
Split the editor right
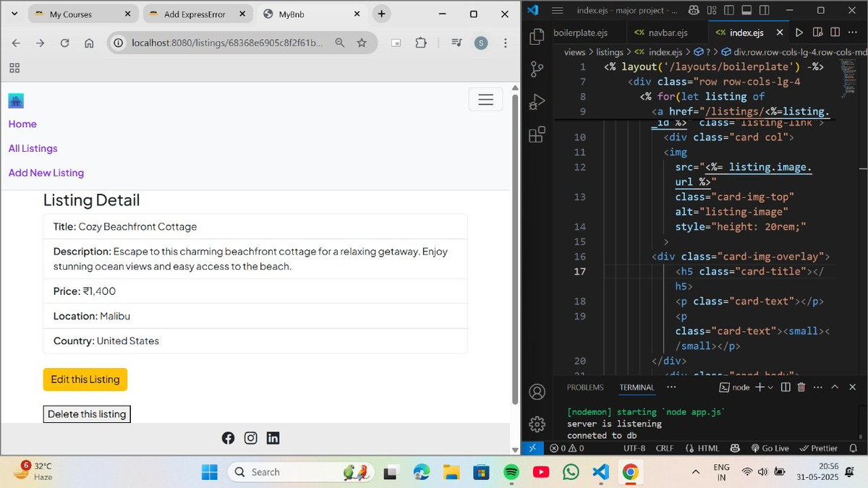click(835, 33)
